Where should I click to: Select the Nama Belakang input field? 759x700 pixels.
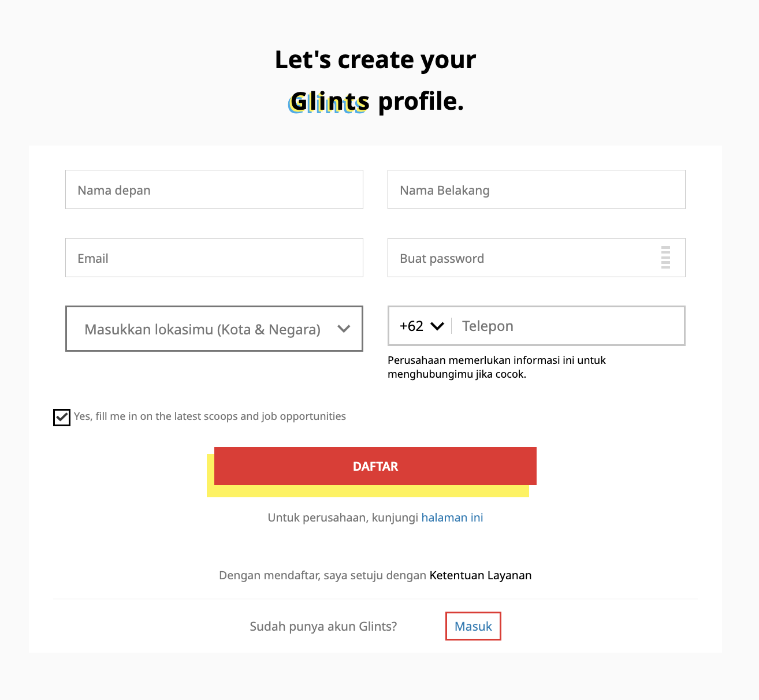[x=536, y=189]
